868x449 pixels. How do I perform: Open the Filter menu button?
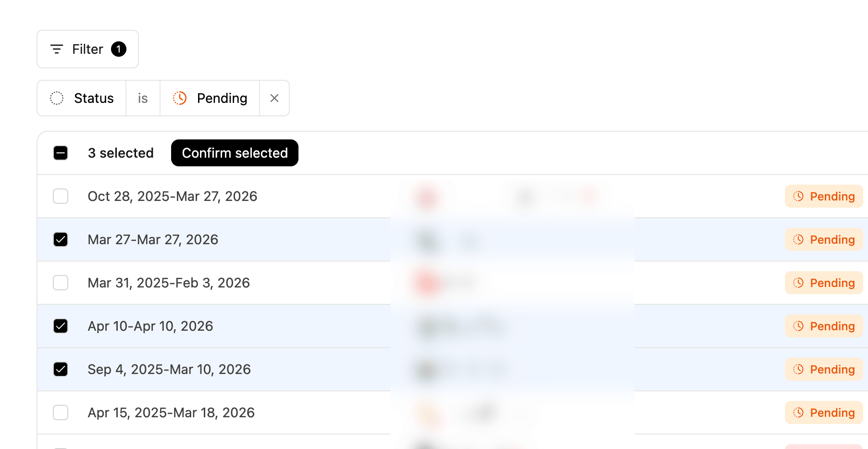click(x=88, y=49)
